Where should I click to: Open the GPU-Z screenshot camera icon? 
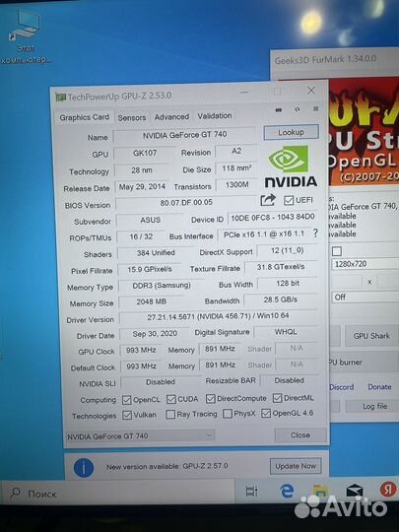tap(279, 110)
